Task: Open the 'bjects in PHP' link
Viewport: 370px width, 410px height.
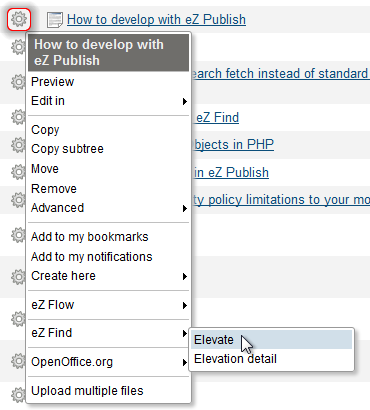Action: click(233, 145)
